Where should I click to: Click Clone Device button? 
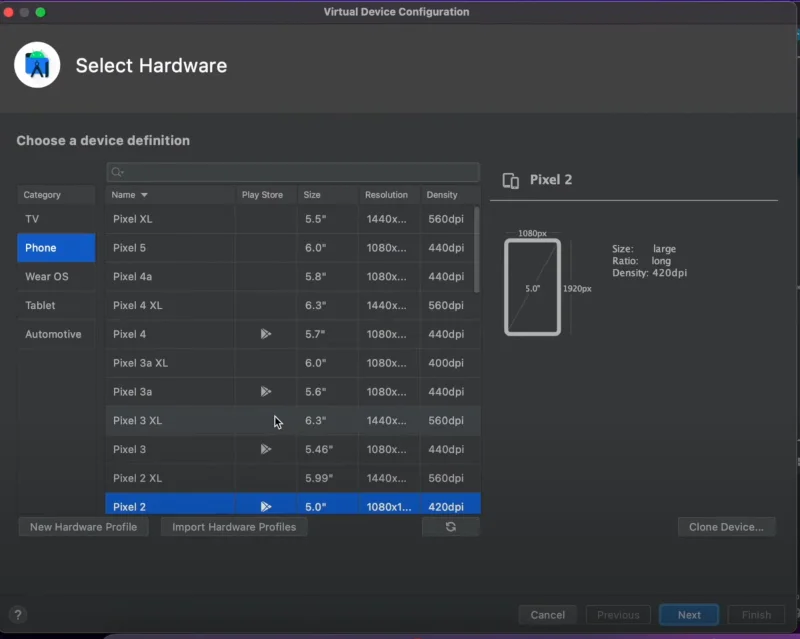726,527
